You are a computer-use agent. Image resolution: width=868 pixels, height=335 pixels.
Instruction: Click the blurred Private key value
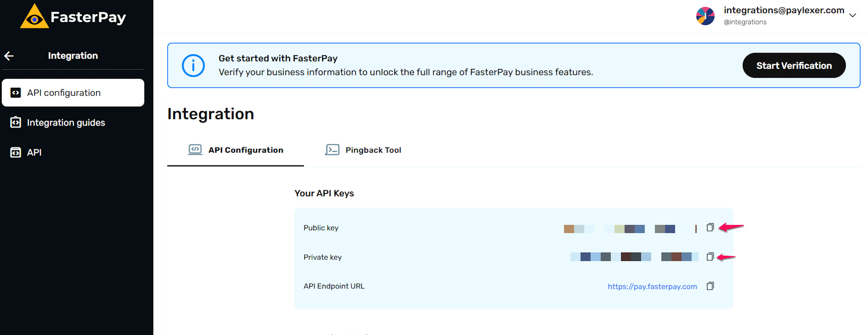click(x=634, y=257)
